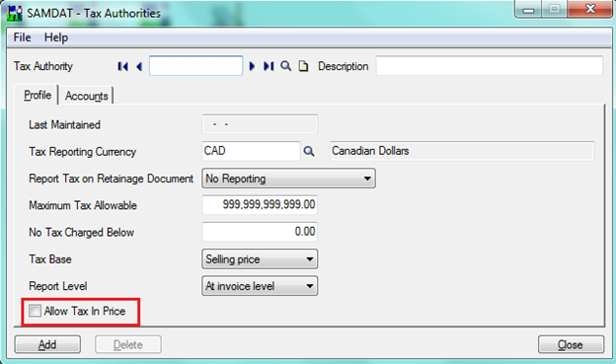Minimize the Tax Authorities window
The image size is (616, 364).
(x=528, y=10)
